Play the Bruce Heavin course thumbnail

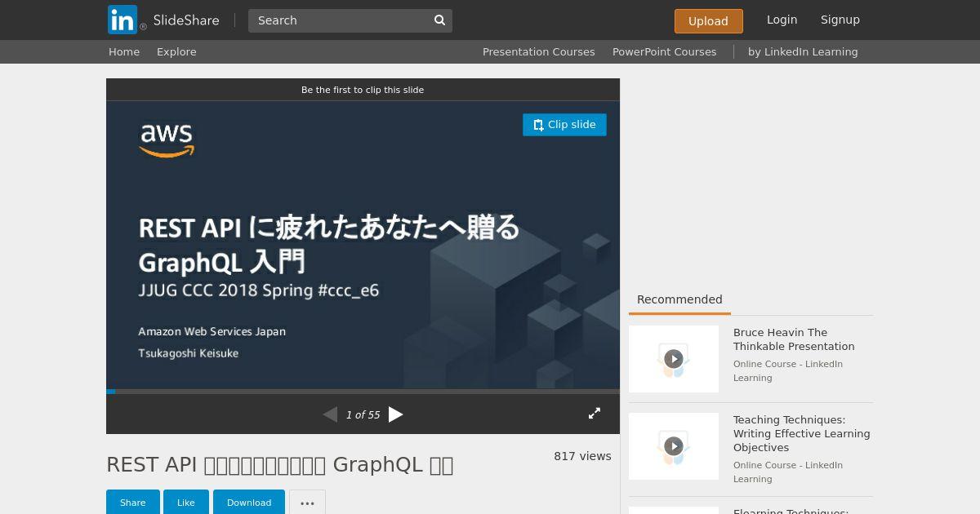674,359
